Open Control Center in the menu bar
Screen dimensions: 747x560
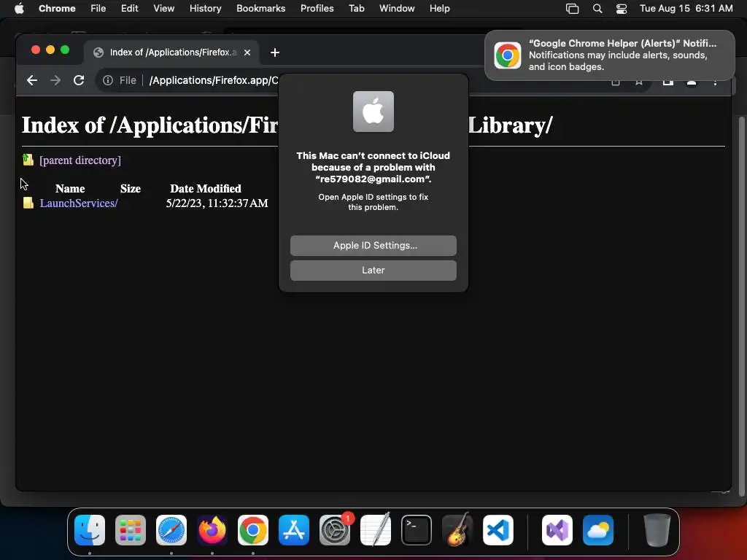622,9
